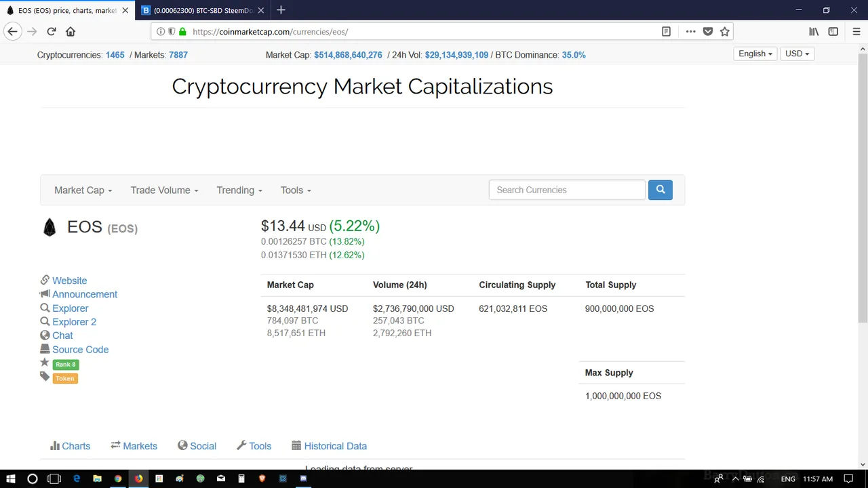868x488 pixels.
Task: Click the green padlock site security icon
Action: [x=182, y=31]
